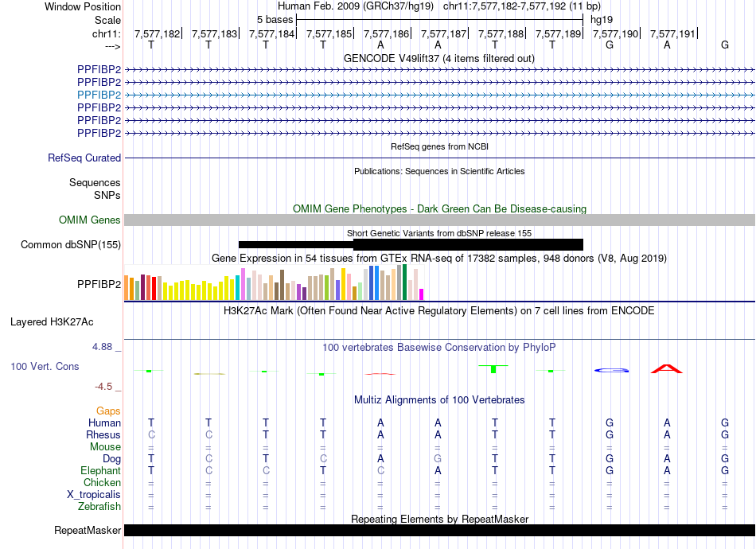
Task: Click the Common dbSNP(155) track label
Action: 70,244
